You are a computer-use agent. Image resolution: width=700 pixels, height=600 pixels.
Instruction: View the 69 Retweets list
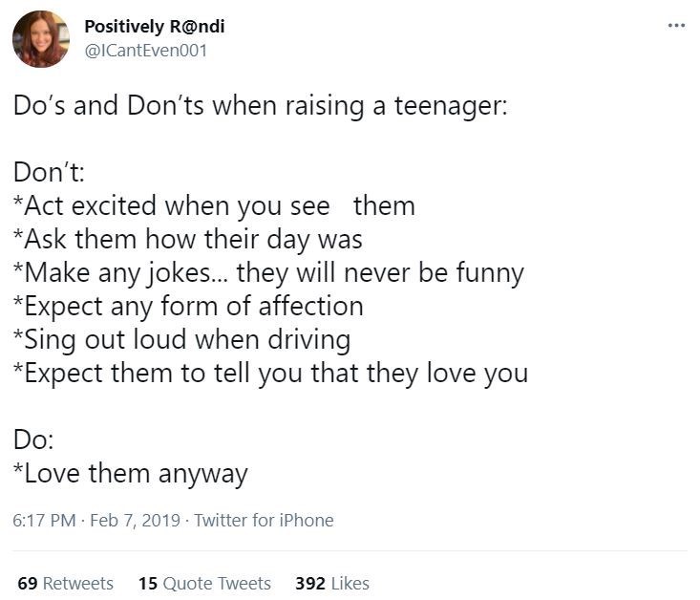tap(65, 583)
